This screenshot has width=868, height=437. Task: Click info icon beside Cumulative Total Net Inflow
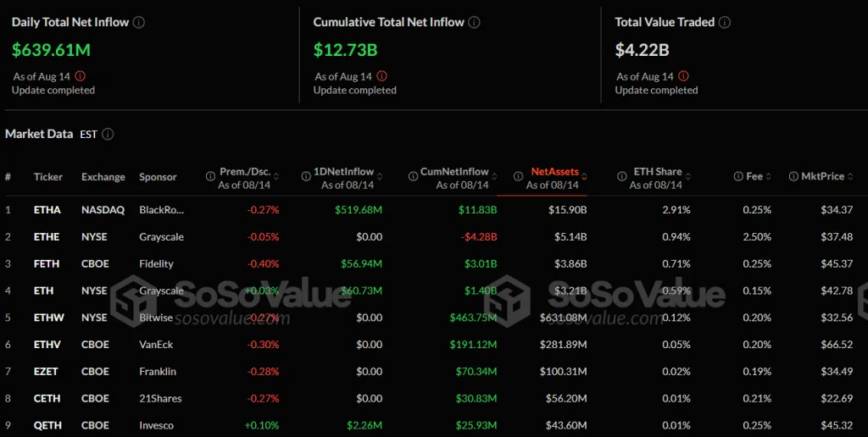[474, 23]
